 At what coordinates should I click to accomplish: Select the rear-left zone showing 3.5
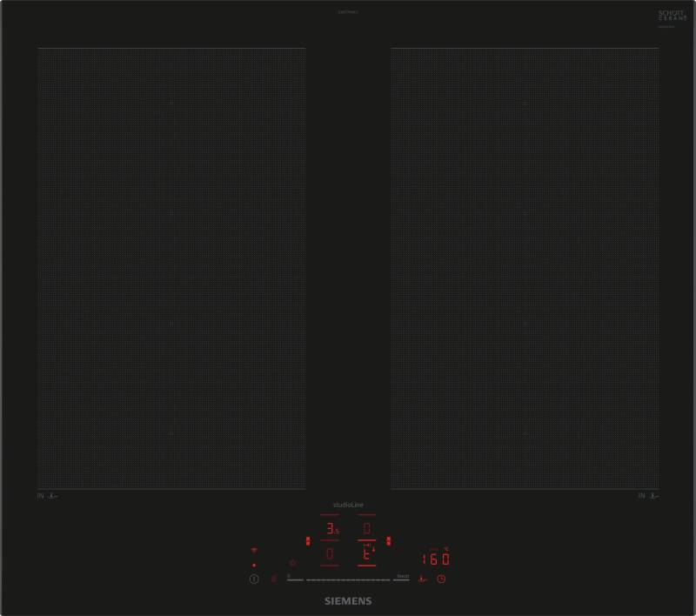(331, 528)
